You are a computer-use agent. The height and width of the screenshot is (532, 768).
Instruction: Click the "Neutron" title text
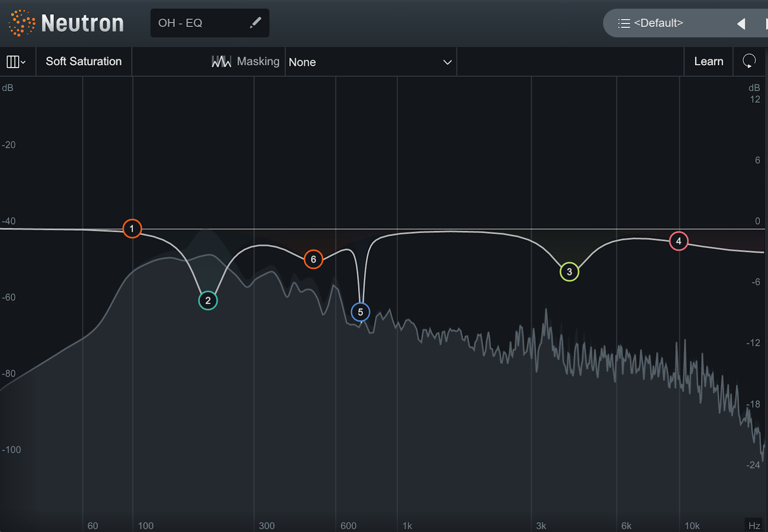click(x=83, y=23)
